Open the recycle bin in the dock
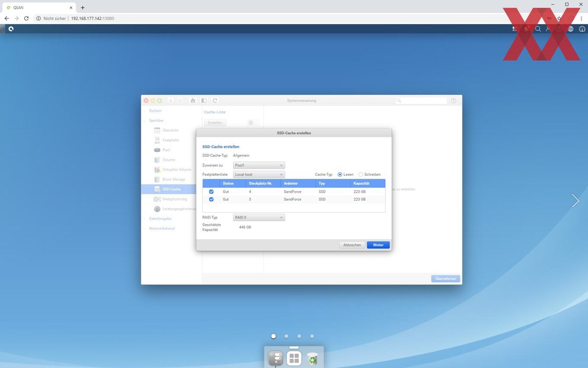Viewport: 588px width, 368px height. [x=312, y=358]
